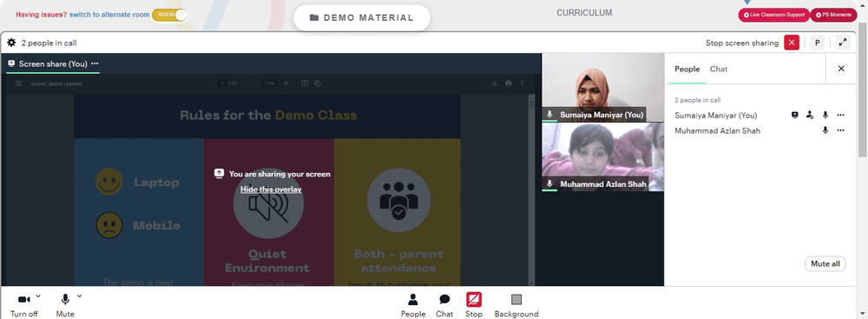Toggle the ROOM alternate room switch
The image size is (868, 319).
click(169, 15)
